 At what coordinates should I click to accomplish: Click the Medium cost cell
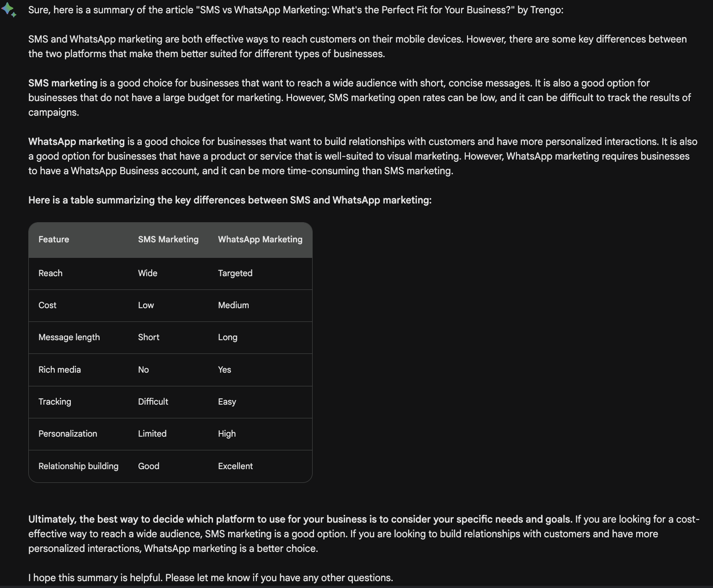coord(234,305)
